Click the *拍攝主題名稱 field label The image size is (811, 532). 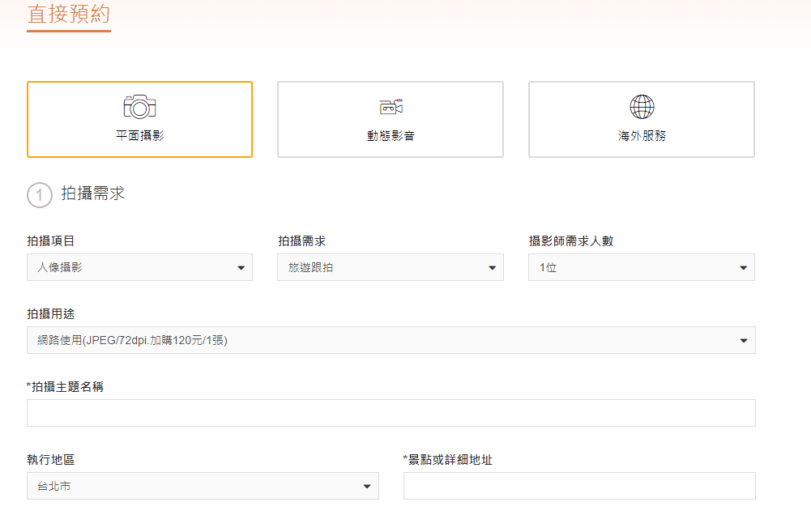pyautogui.click(x=65, y=387)
